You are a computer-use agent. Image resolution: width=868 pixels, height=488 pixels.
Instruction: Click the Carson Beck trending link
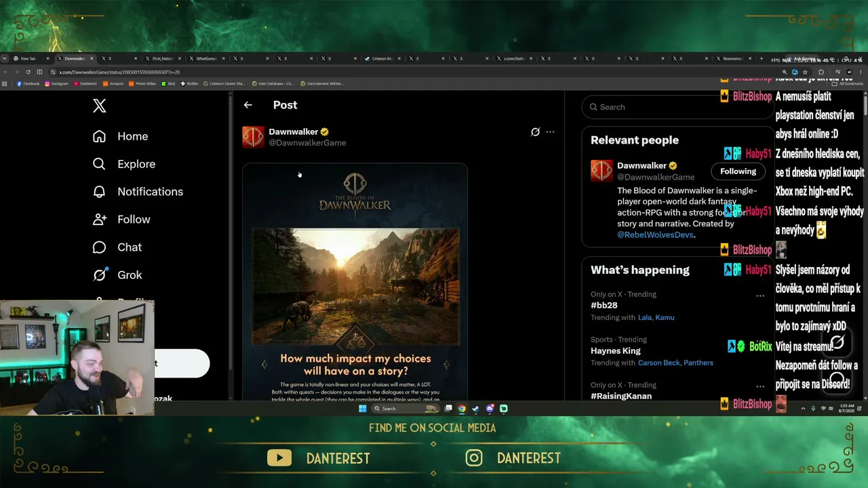[658, 363]
